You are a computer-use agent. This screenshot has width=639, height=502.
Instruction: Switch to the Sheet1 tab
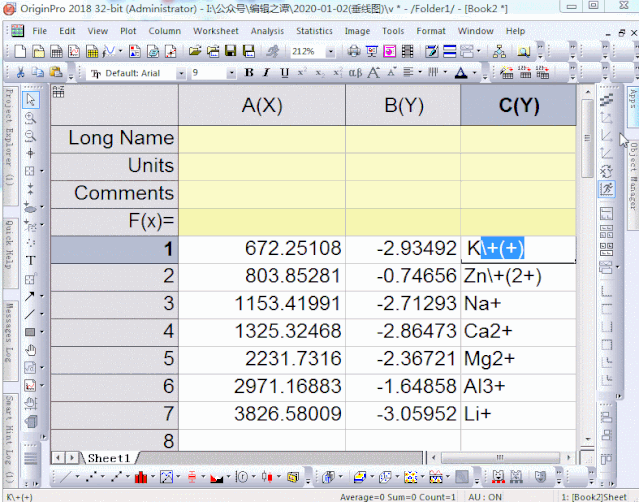pyautogui.click(x=108, y=458)
